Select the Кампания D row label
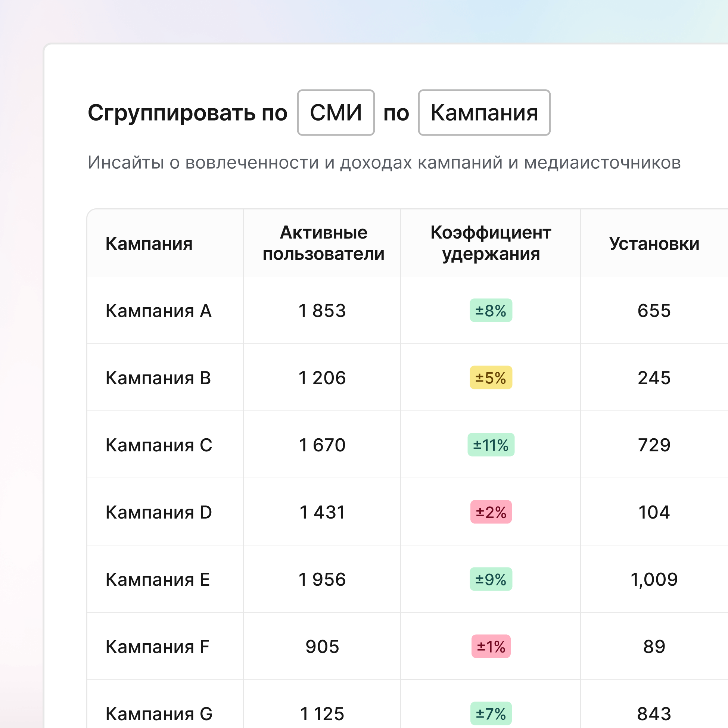 pos(159,512)
